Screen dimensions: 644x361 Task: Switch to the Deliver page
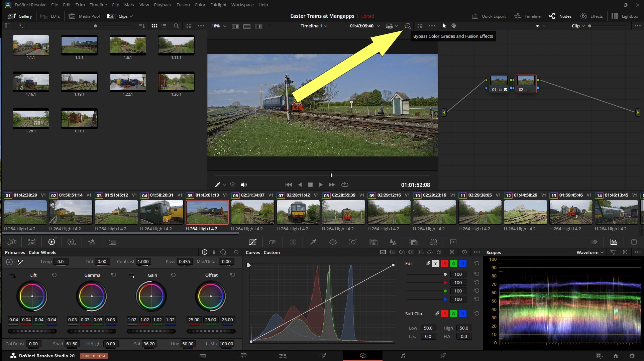pos(443,356)
